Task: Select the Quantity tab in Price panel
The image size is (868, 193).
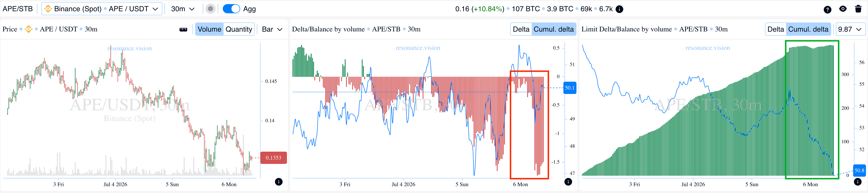Action: coord(239,29)
